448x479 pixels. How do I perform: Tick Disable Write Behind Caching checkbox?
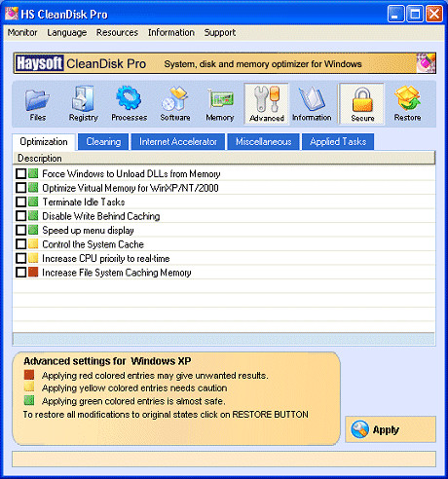pos(21,216)
